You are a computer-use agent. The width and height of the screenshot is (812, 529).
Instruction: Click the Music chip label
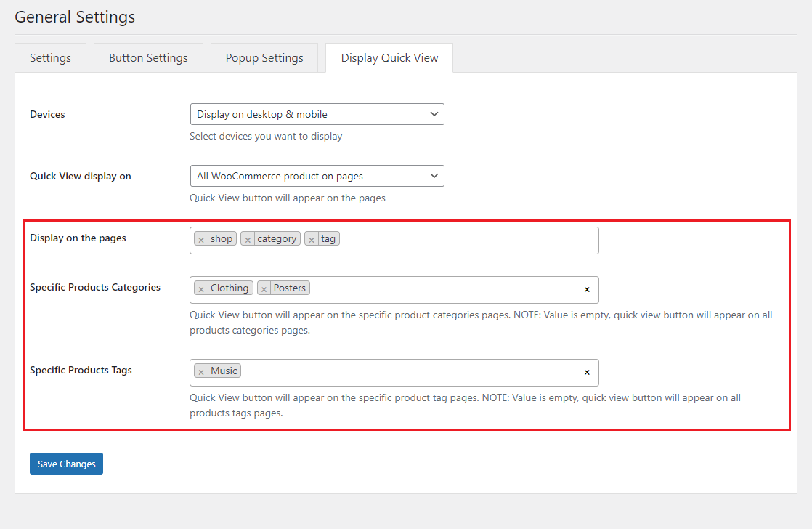coord(224,371)
